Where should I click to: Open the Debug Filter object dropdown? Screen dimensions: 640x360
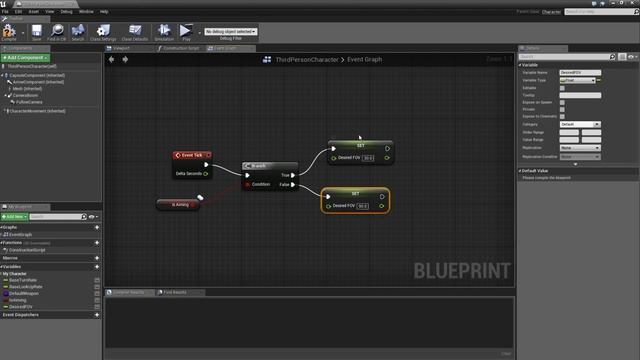(231, 31)
